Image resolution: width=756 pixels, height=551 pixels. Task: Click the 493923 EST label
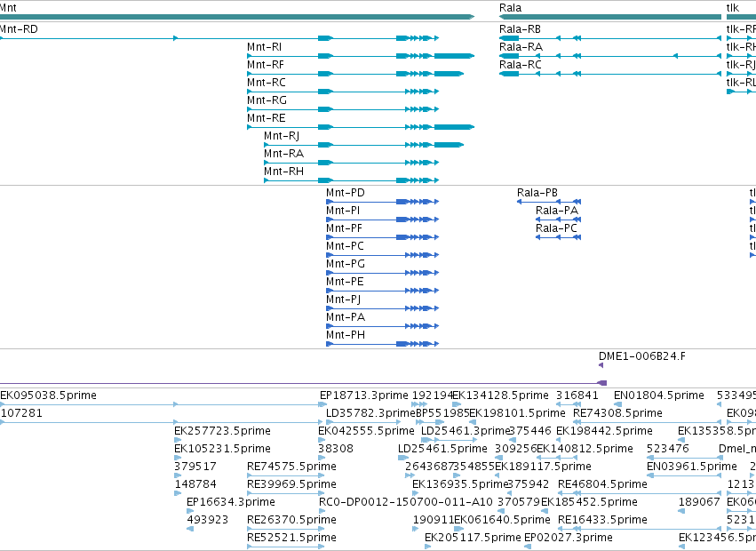208,520
